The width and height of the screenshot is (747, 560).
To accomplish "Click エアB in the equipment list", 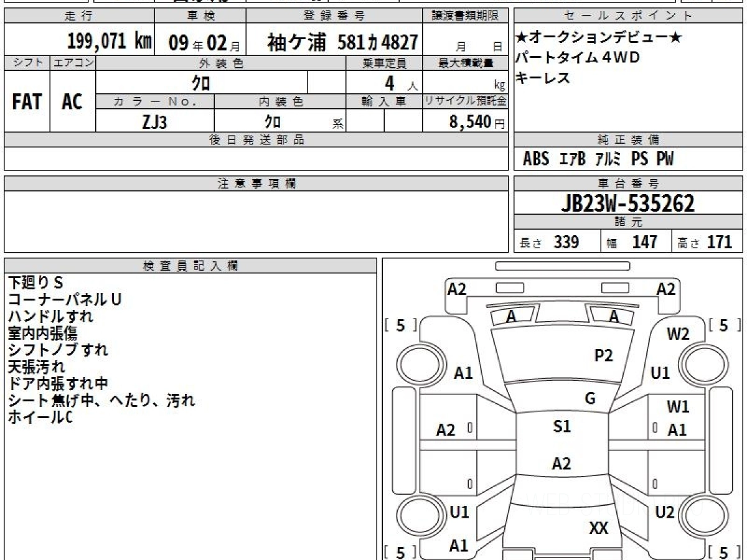I will pyautogui.click(x=573, y=159).
